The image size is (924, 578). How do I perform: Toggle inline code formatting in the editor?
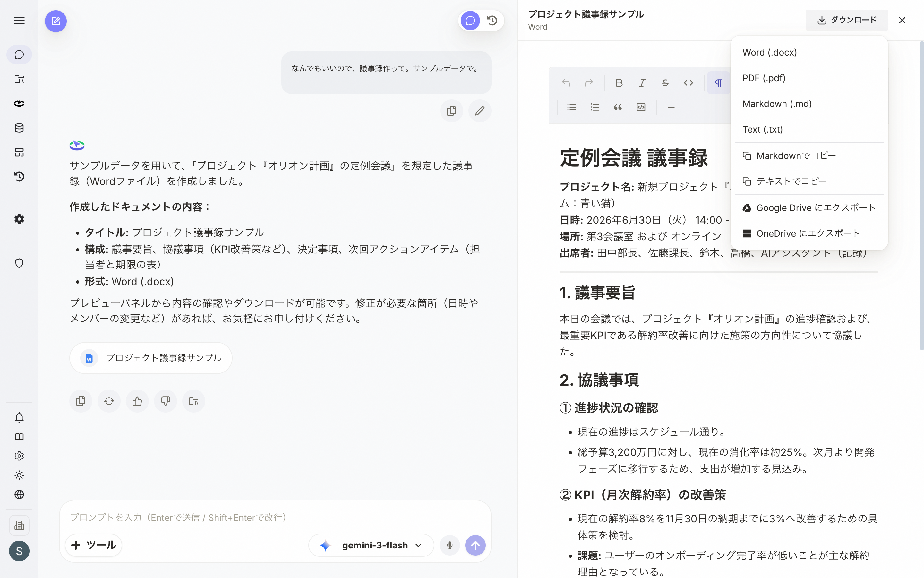click(688, 83)
